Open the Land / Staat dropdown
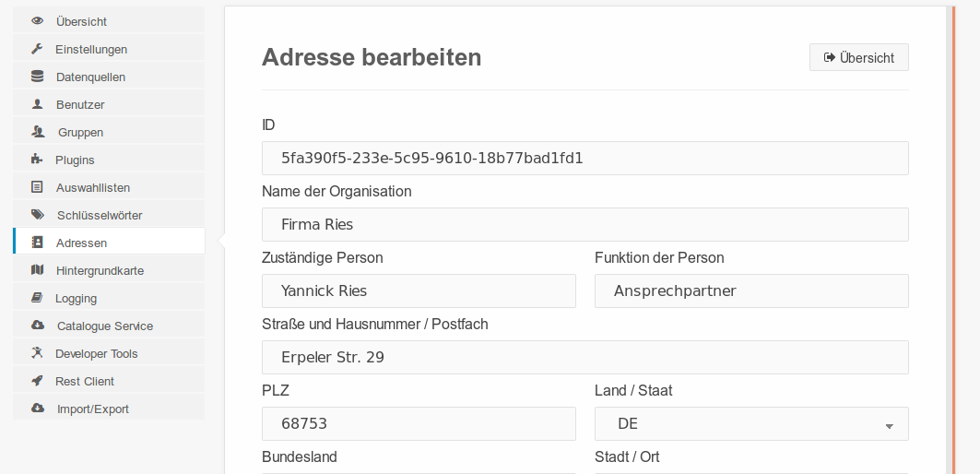Viewport: 980px width, 474px height. [751, 424]
